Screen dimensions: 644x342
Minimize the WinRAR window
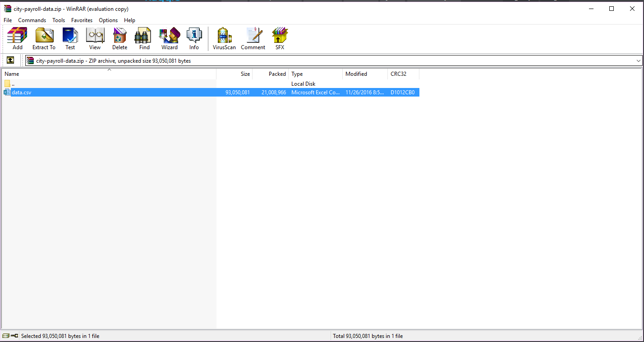(x=591, y=9)
